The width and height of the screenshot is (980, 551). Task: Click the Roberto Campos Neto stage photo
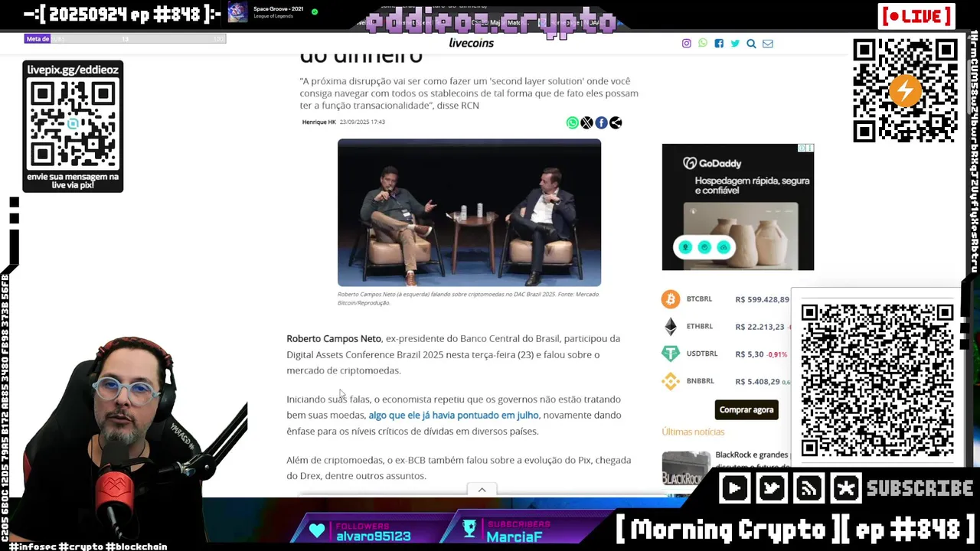[x=469, y=213]
